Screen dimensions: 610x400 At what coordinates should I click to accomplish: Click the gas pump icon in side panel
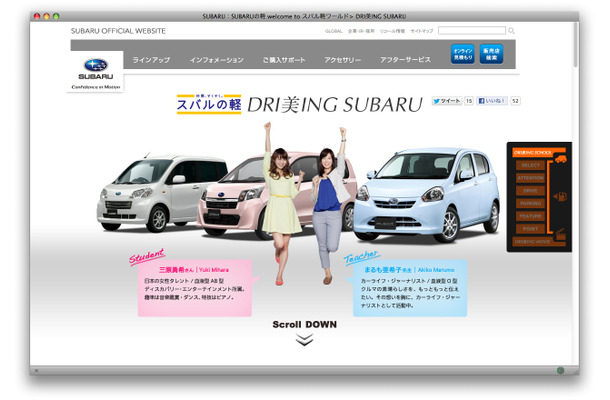pyautogui.click(x=561, y=196)
